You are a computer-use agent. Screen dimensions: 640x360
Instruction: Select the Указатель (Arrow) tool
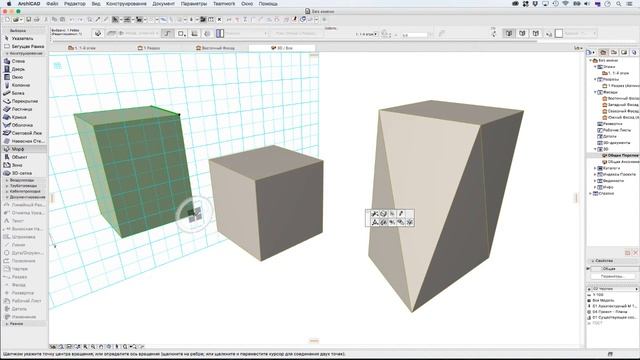click(23, 38)
